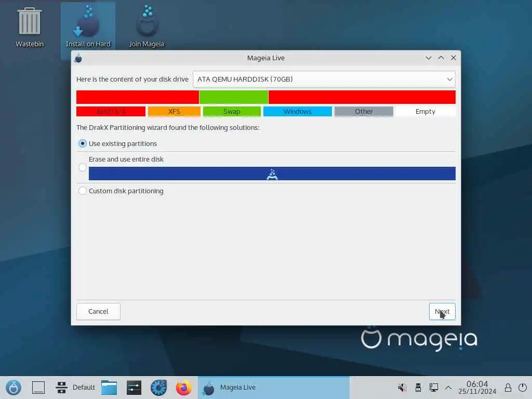Screen dimensions: 532x399
Task: Click the muted audio volume tray icon
Action: click(x=403, y=388)
